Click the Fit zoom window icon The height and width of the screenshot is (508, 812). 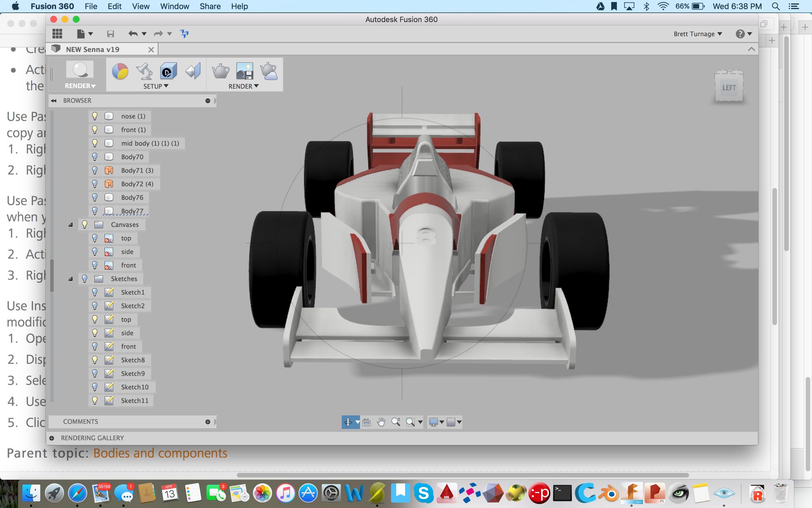[x=410, y=422]
